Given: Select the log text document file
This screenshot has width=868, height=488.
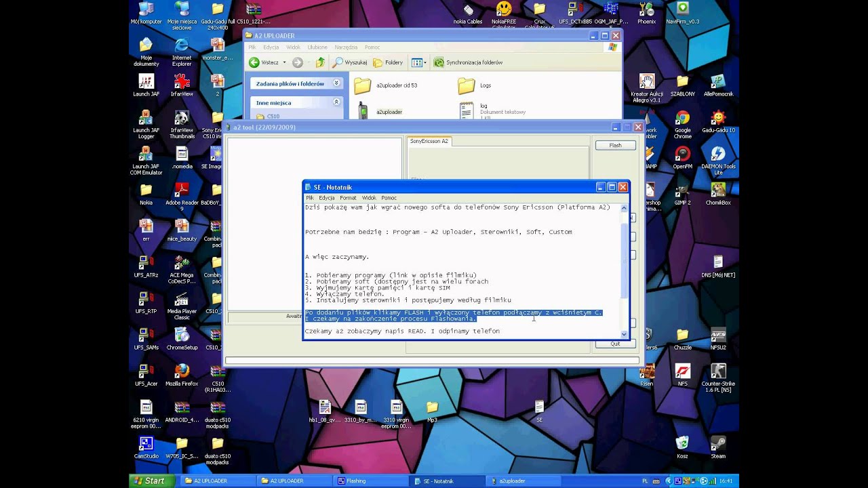Looking at the screenshot, I should 492,110.
